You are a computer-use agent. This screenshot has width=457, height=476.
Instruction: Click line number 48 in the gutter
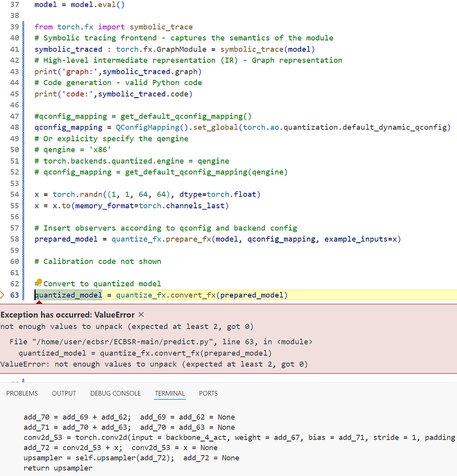click(x=14, y=127)
